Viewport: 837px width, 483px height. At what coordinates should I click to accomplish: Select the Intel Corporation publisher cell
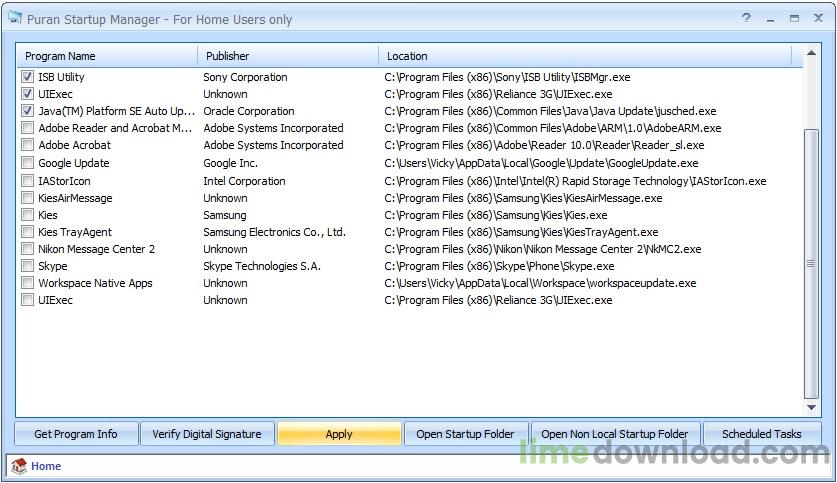click(244, 181)
